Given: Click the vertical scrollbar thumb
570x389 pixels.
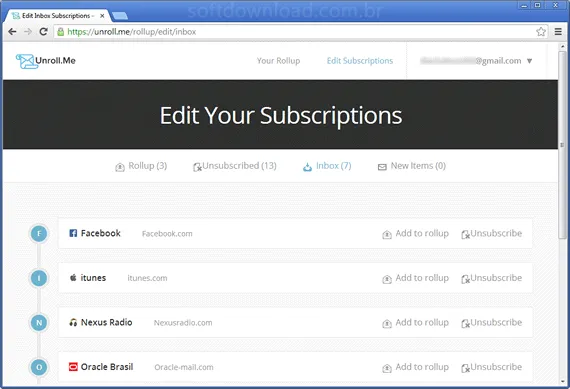Looking at the screenshot, I should [x=562, y=145].
